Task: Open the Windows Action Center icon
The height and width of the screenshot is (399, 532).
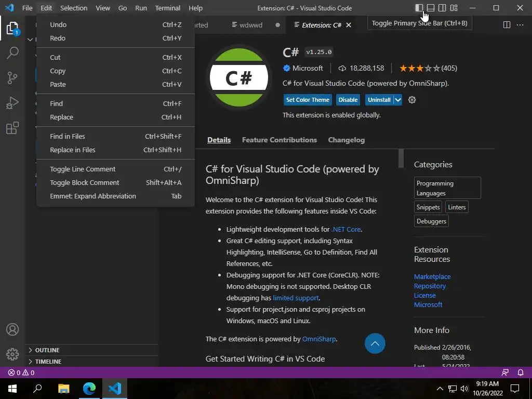Action: [x=515, y=389]
